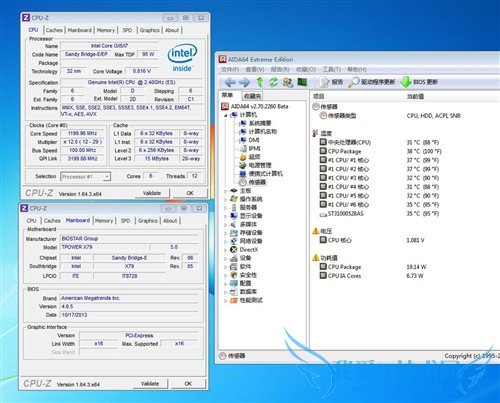Click the 数据库 database tree icon

click(234, 292)
